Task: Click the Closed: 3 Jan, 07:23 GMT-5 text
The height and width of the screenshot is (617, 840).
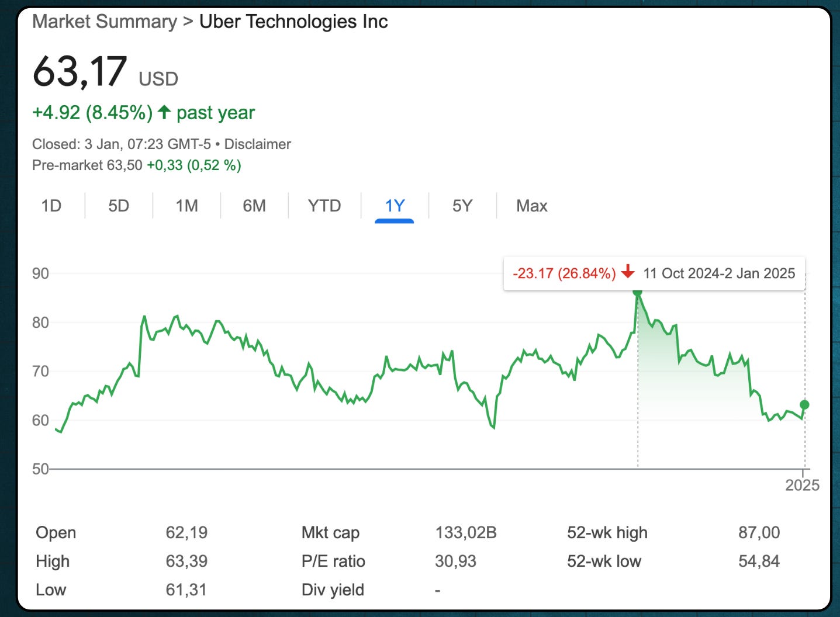Action: click(x=122, y=144)
